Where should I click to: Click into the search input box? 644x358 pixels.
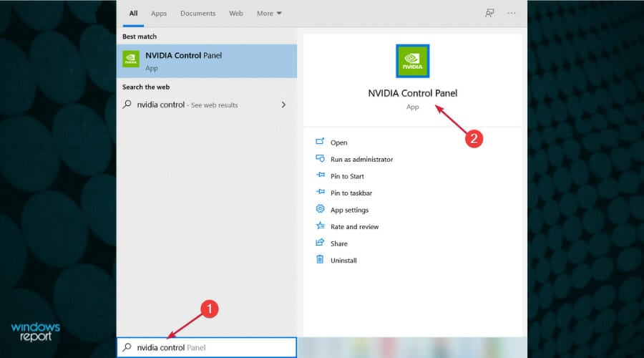(x=207, y=347)
